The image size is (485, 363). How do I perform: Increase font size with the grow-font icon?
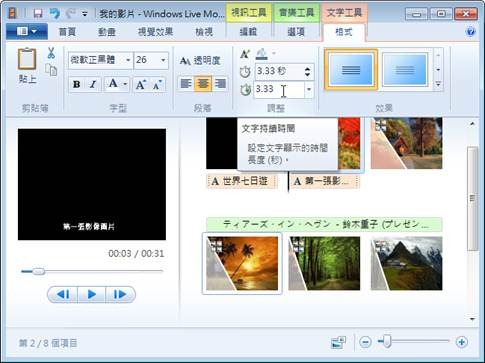141,84
